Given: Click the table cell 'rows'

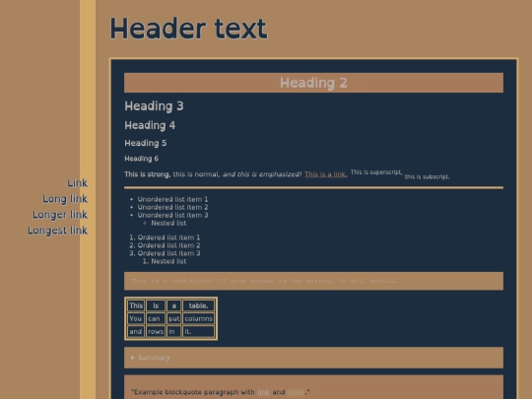Looking at the screenshot, I should click(156, 331).
